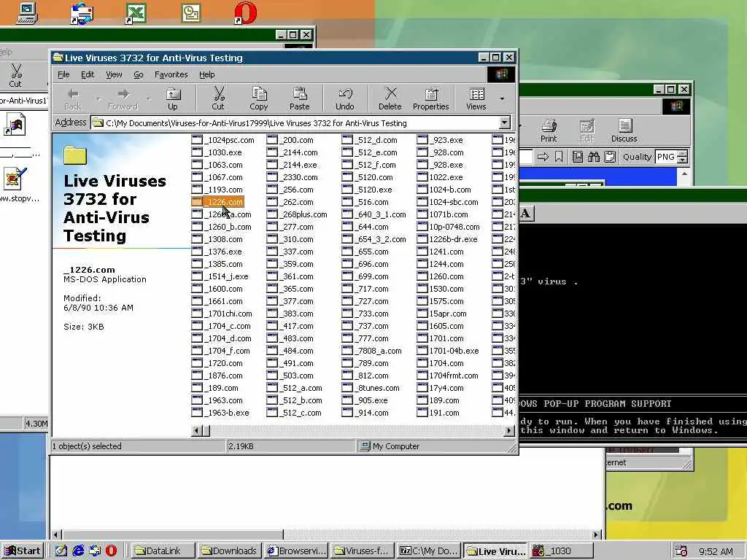Open the Opera desktop shortcut
The width and height of the screenshot is (747, 560).
point(245,13)
